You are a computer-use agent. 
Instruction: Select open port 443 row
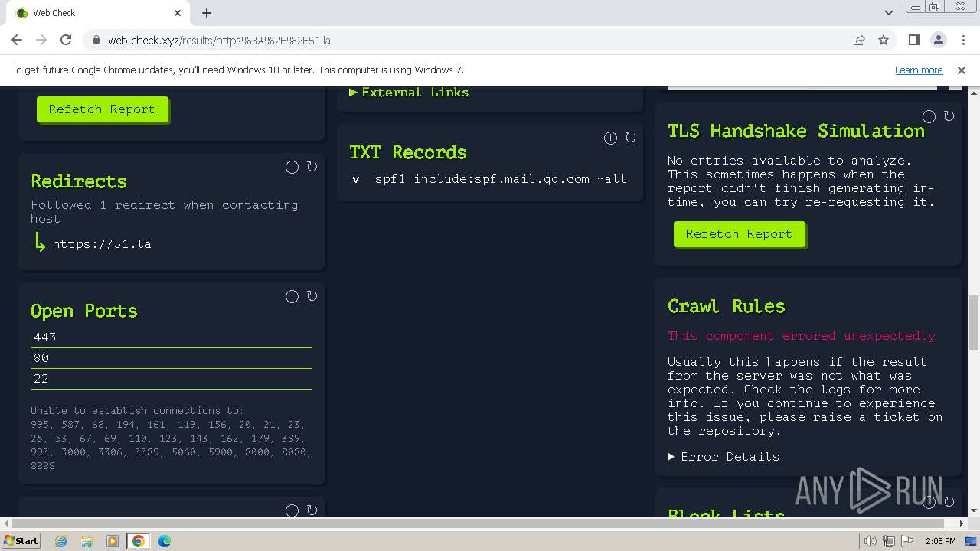[171, 337]
